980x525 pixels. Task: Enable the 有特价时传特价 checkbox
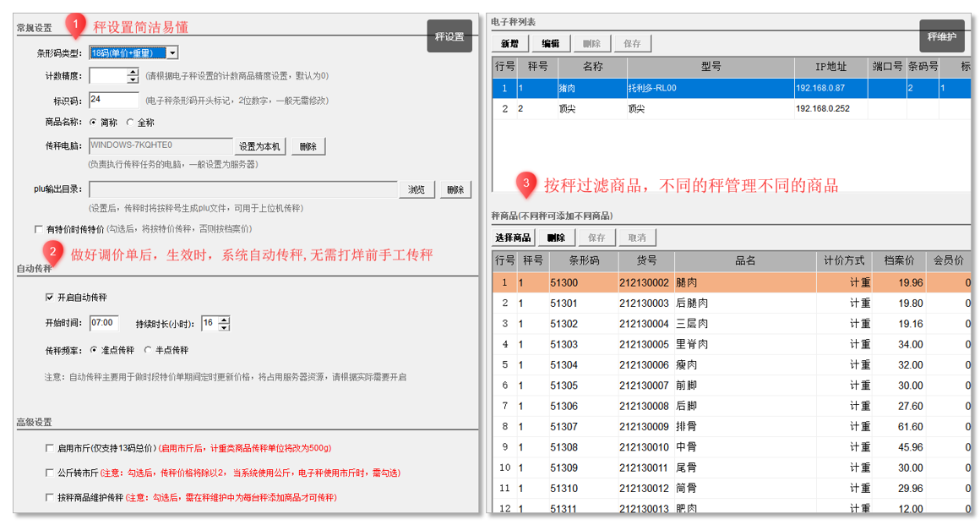point(39,229)
